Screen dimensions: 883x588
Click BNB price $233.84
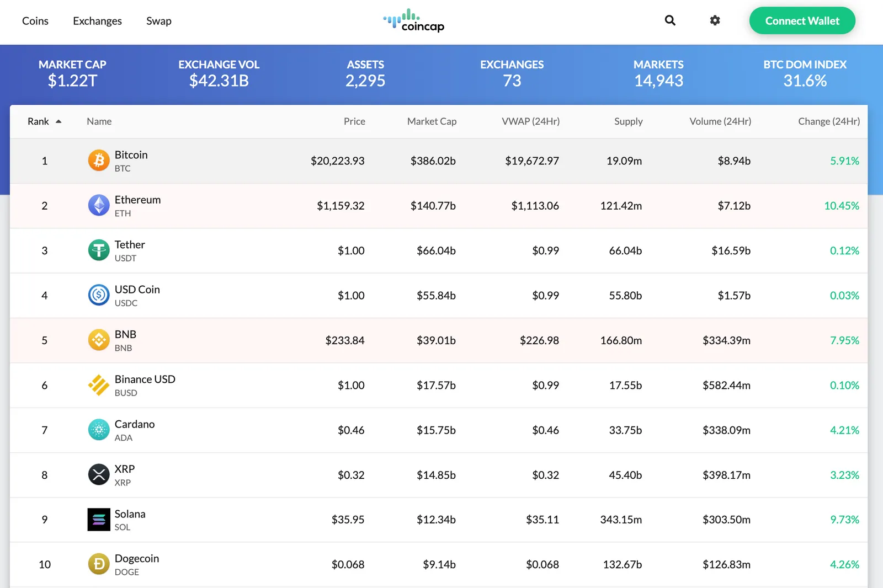pyautogui.click(x=345, y=341)
